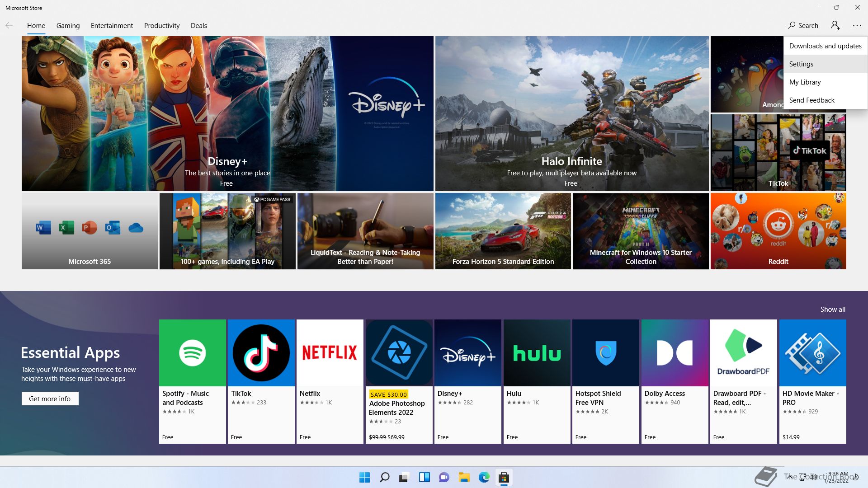Launch File Explorer from the taskbar
This screenshot has height=488, width=868.
(x=464, y=477)
